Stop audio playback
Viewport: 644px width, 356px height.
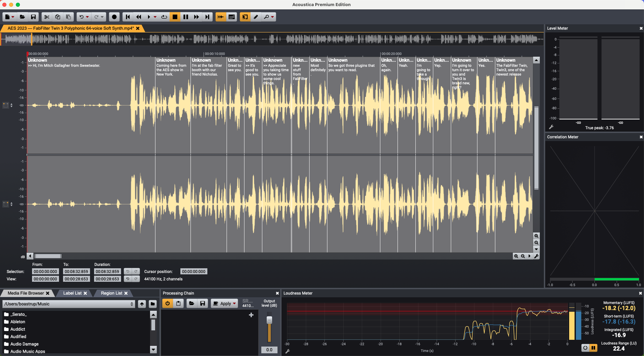[175, 17]
